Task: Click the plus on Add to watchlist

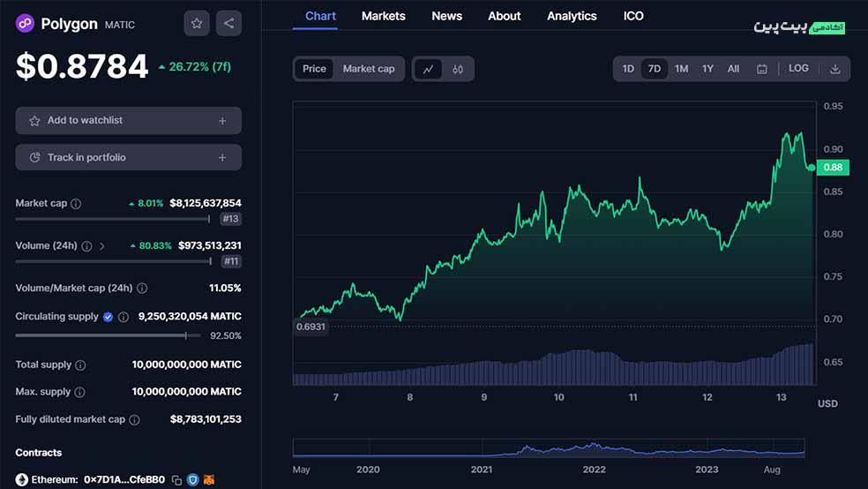Action: click(x=222, y=121)
